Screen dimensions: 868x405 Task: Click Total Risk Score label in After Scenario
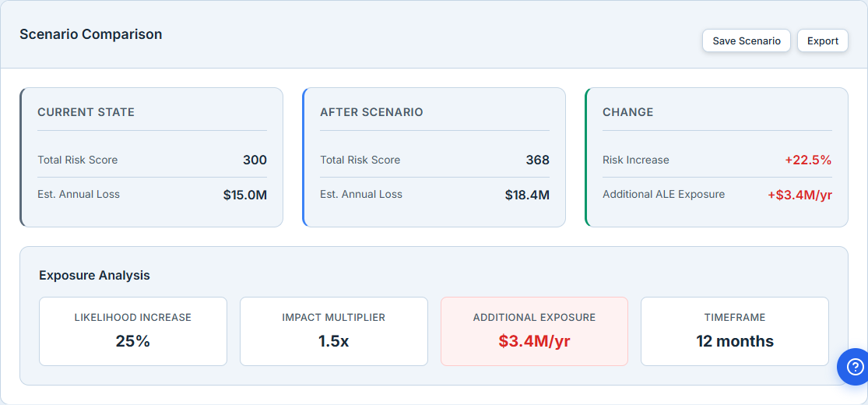tap(360, 160)
